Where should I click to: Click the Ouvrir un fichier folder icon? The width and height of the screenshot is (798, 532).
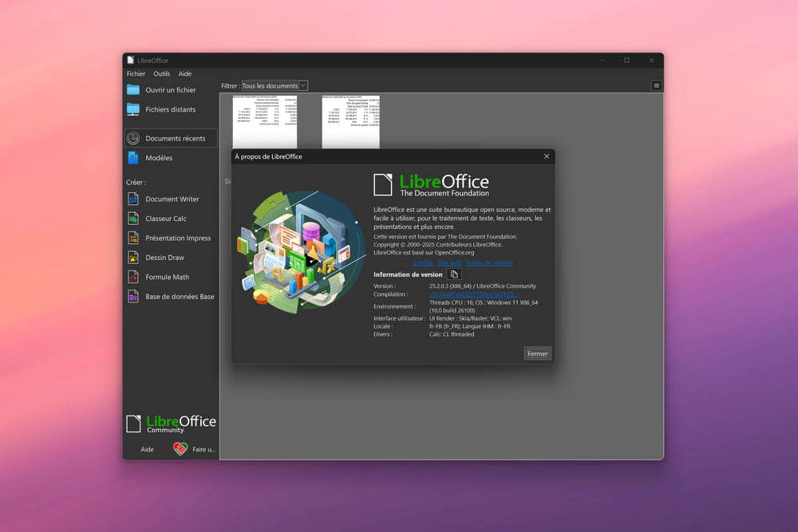pos(133,90)
